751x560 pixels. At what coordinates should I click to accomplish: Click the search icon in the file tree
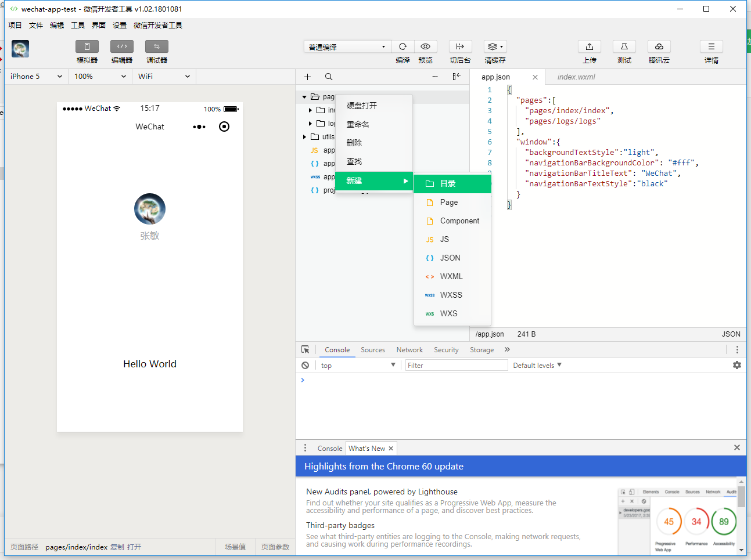[x=329, y=77]
